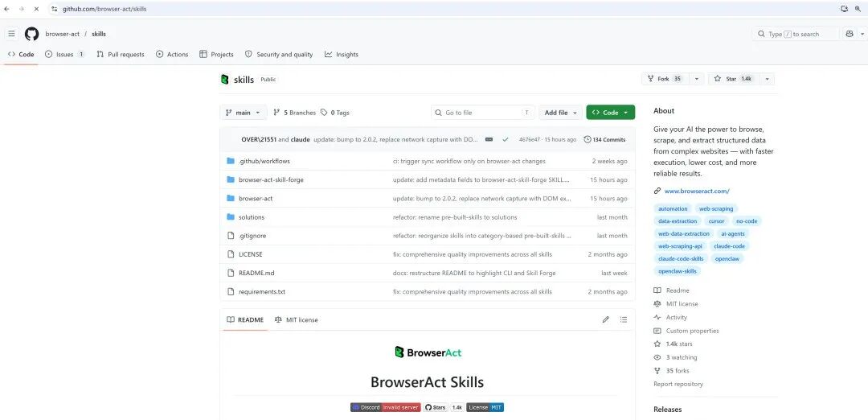Expand the Add file dropdown
Image resolution: width=868 pixels, height=420 pixels.
(560, 113)
